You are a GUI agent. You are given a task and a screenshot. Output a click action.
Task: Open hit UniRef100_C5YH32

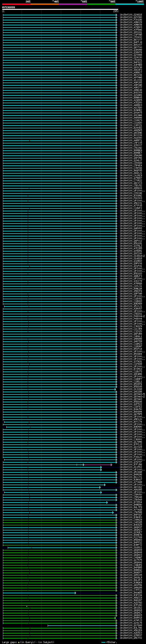point(131,37)
